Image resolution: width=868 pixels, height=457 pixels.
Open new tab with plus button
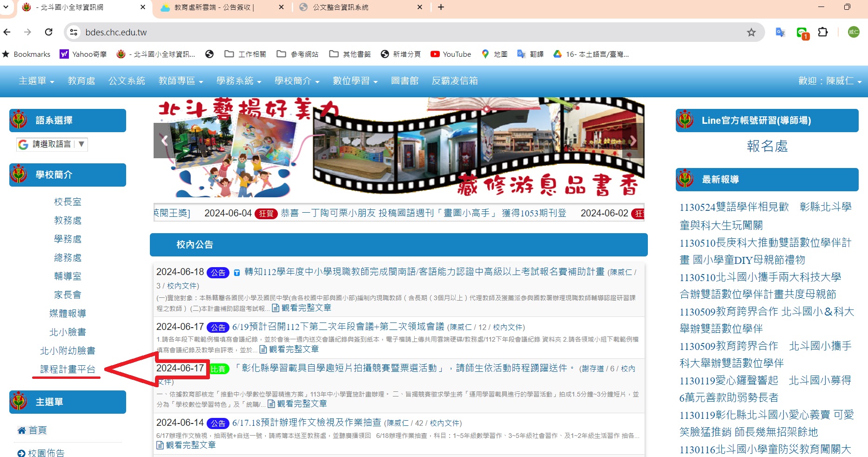tap(441, 7)
